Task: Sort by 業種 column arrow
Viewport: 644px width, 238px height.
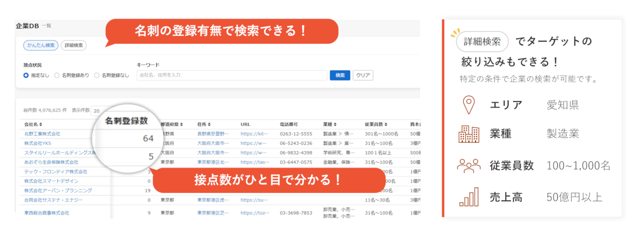Action: click(335, 124)
